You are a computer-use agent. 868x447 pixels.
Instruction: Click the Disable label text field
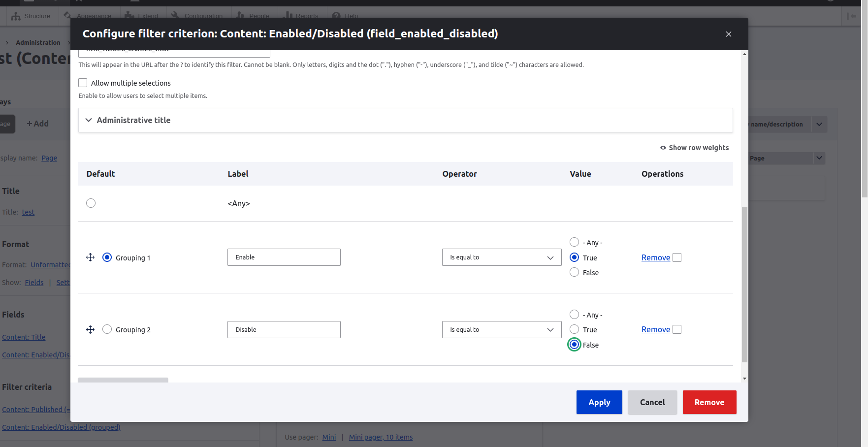tap(284, 330)
